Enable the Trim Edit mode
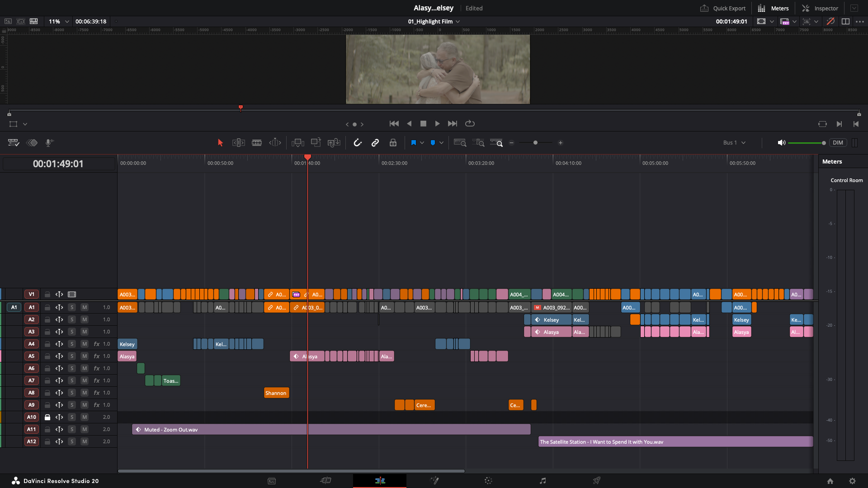Image resolution: width=868 pixels, height=488 pixels. [x=238, y=142]
